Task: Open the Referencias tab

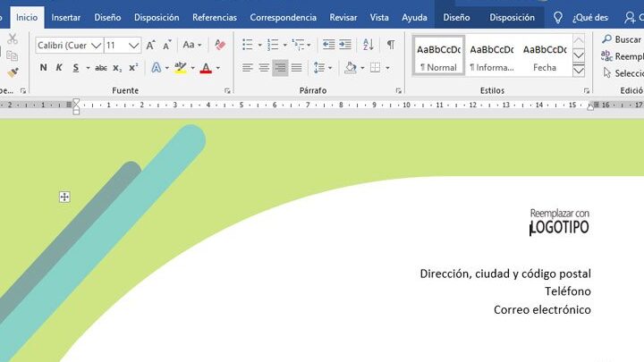Action: coord(215,17)
